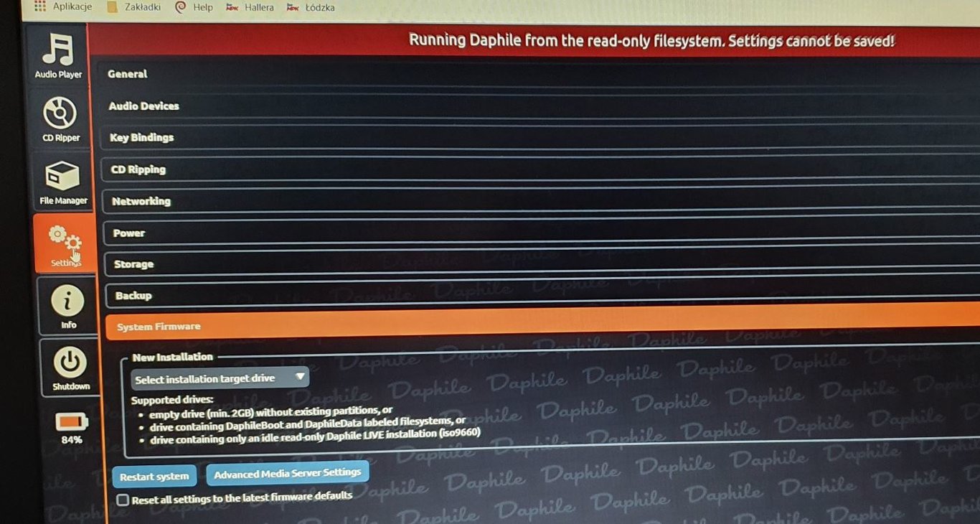The width and height of the screenshot is (980, 524).
Task: Open the Łódzka bookmark
Action: (x=311, y=8)
